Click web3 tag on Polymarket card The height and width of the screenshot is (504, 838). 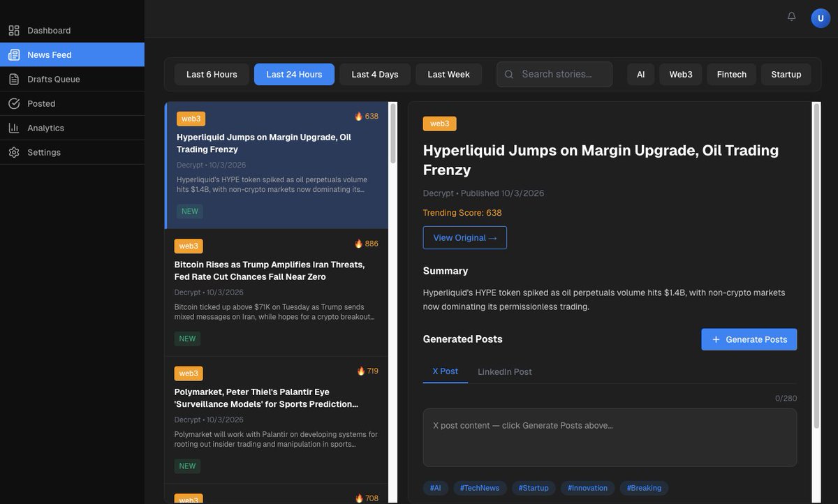point(189,373)
